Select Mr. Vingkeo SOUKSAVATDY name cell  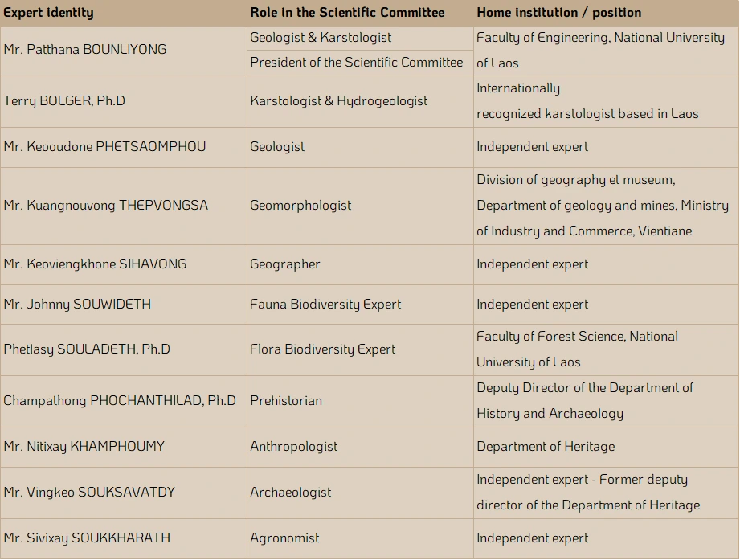pos(124,493)
